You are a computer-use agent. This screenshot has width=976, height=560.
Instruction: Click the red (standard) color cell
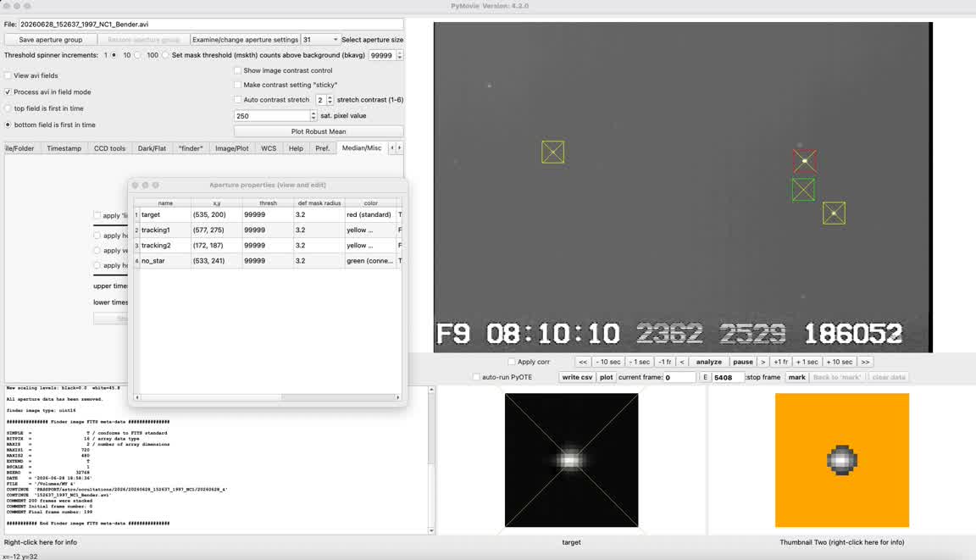[369, 214]
